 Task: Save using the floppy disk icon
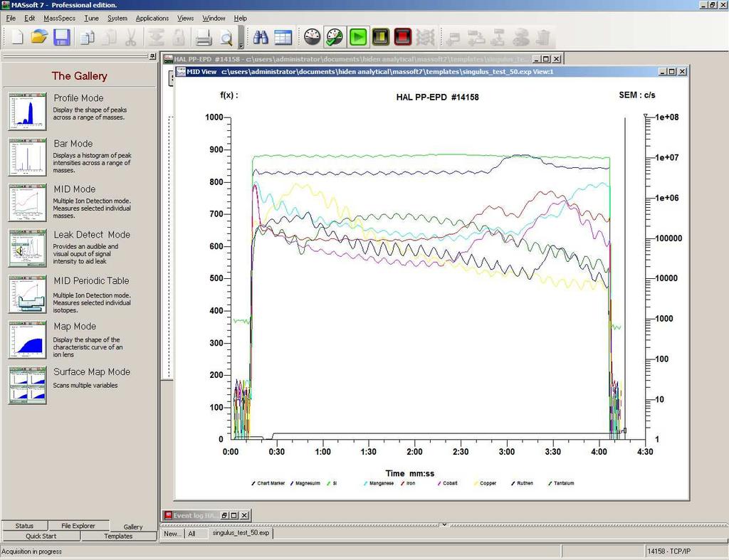62,37
